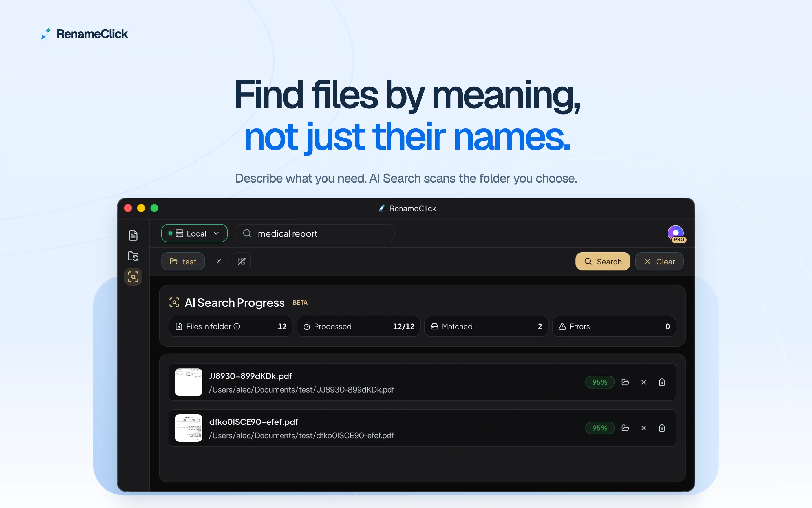
Task: Select the AI Search sidebar icon
Action: pyautogui.click(x=133, y=277)
